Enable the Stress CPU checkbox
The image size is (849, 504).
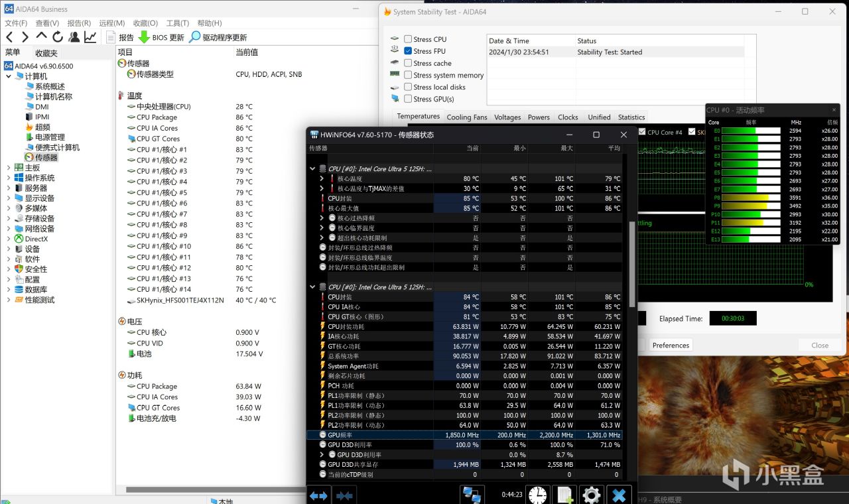[408, 39]
